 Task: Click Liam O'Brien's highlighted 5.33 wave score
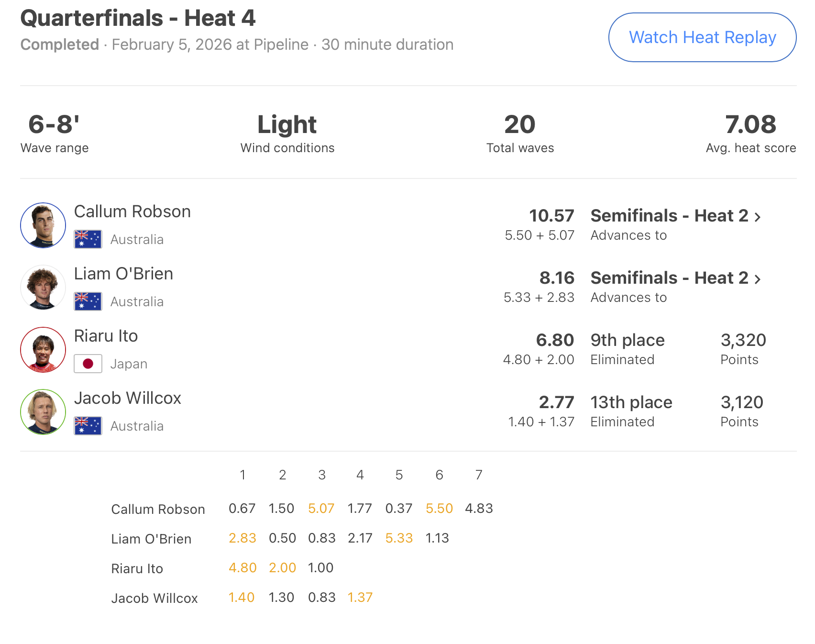pyautogui.click(x=399, y=538)
